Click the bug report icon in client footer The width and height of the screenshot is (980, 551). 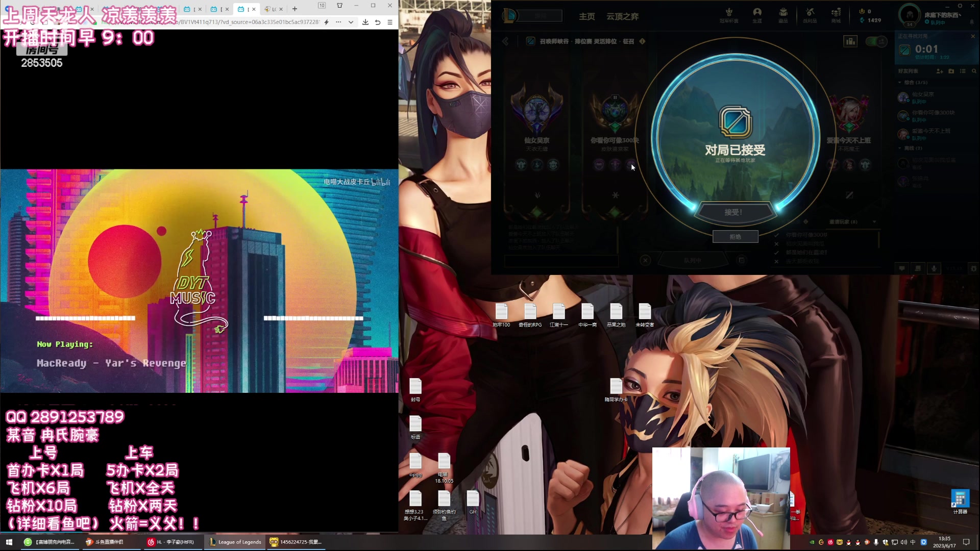pos(973,268)
